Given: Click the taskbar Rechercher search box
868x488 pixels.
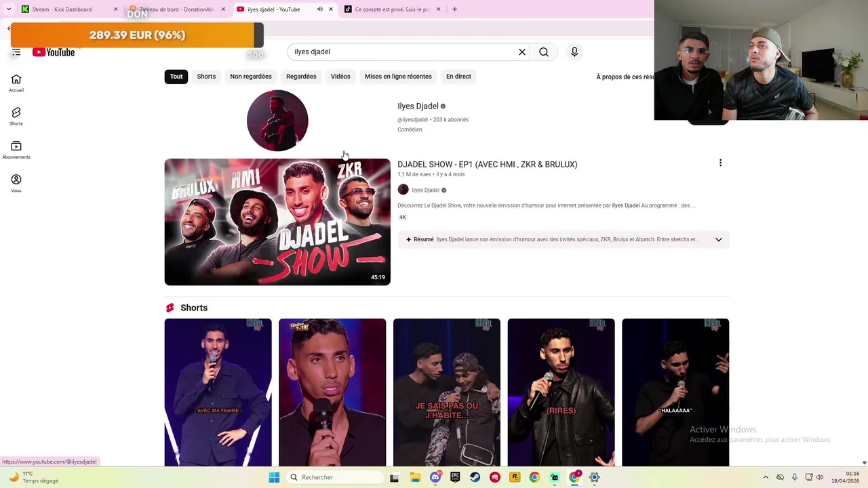Looking at the screenshot, I should coord(335,477).
